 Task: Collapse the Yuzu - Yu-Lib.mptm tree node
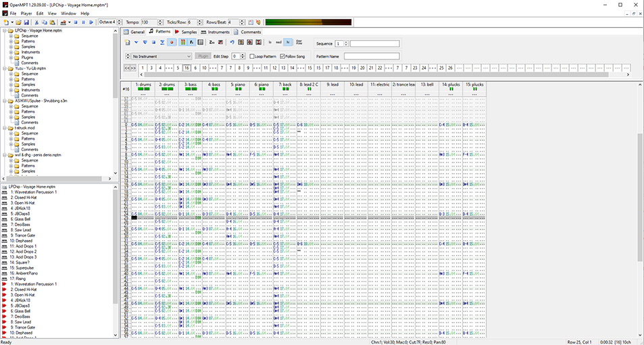tap(5, 68)
